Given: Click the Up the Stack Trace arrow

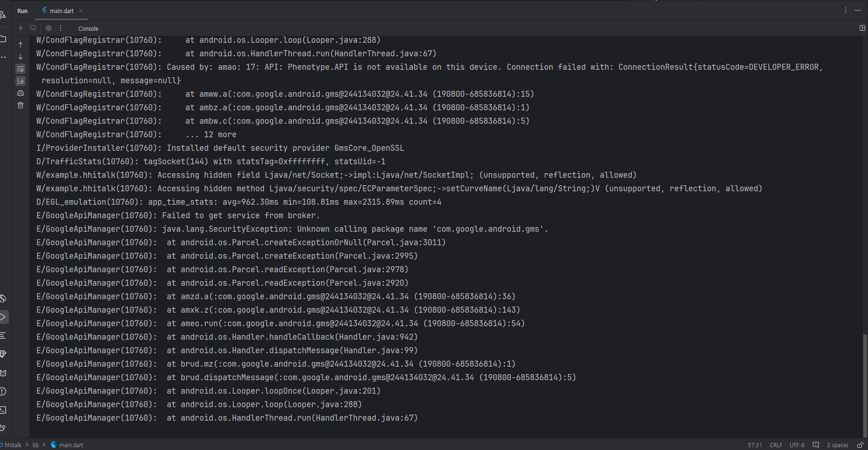Looking at the screenshot, I should (20, 45).
